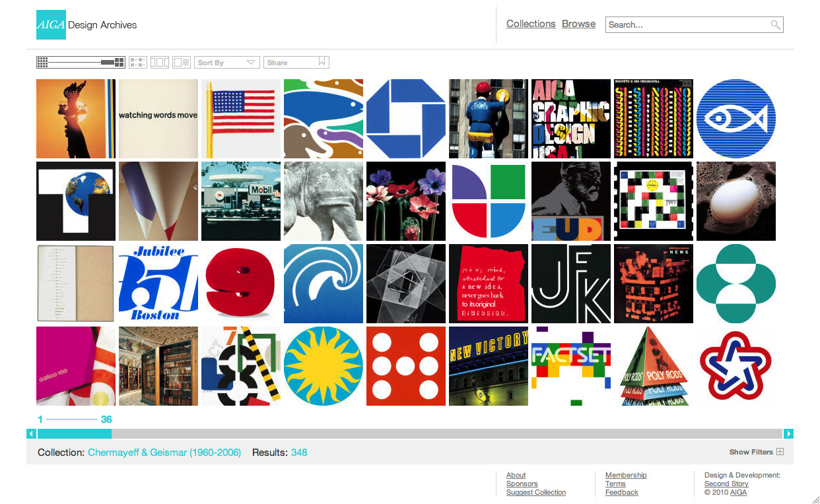Open the red number 9 thumbnail
The height and width of the screenshot is (504, 820).
(x=241, y=284)
